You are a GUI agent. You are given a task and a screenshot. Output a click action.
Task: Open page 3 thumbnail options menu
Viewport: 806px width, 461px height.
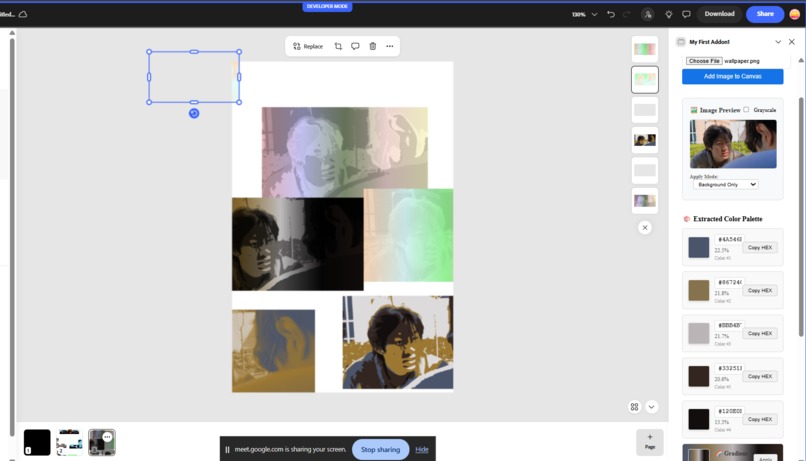click(x=107, y=437)
